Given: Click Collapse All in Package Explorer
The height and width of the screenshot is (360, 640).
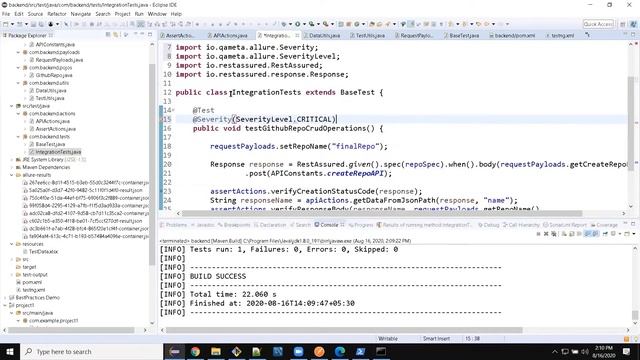Looking at the screenshot, I should [108, 35].
